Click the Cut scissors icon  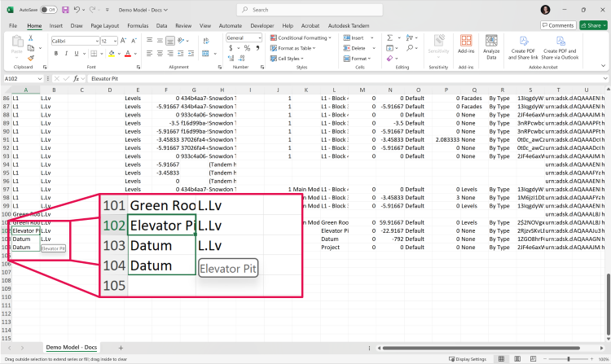click(x=30, y=37)
